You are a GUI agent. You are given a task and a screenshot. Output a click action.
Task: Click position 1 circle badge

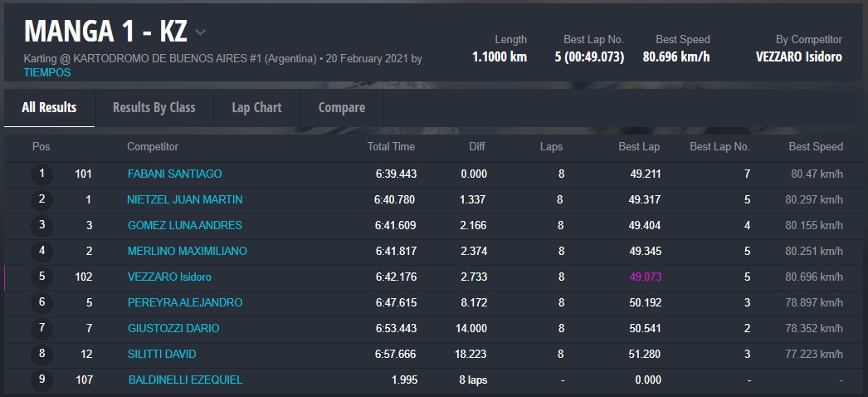tap(41, 174)
